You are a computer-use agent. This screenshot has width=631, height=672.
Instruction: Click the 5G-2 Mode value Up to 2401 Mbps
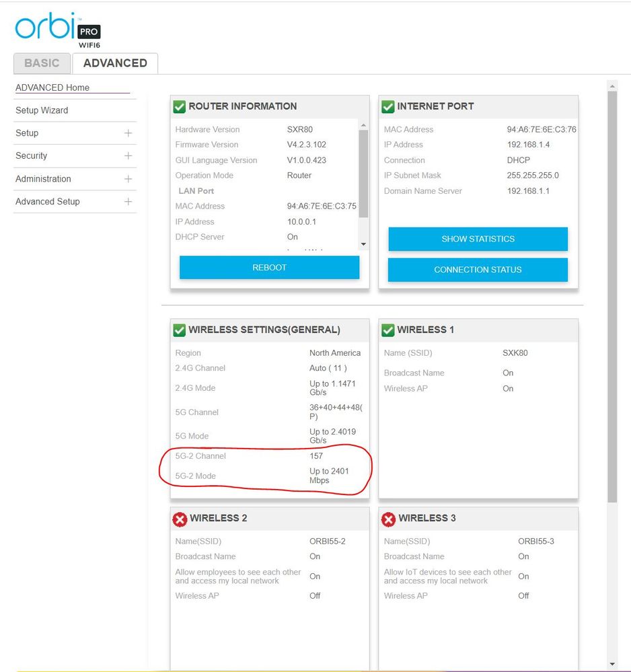(329, 476)
